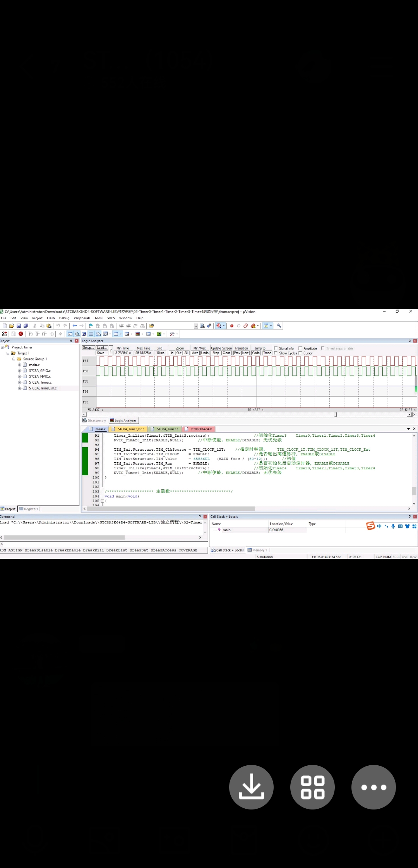The height and width of the screenshot is (868, 418).
Task: Enable the Signal Info checkbox
Action: coord(276,348)
